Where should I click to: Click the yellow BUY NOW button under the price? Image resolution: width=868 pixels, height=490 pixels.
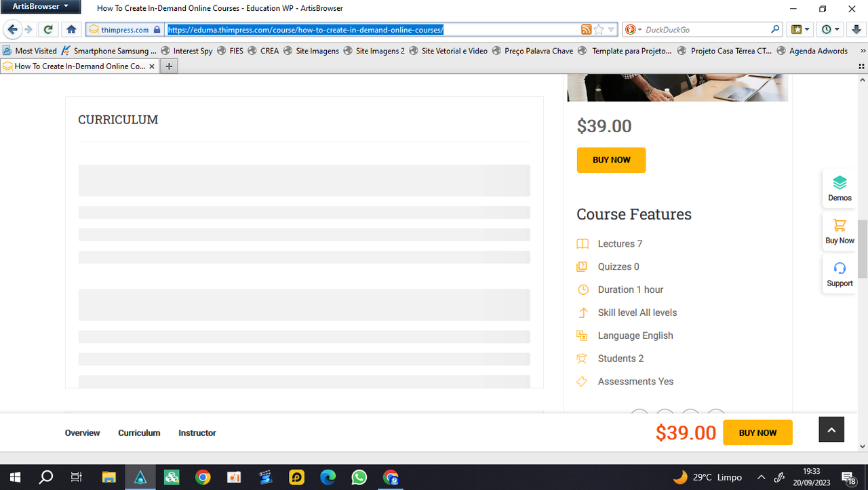[611, 160]
